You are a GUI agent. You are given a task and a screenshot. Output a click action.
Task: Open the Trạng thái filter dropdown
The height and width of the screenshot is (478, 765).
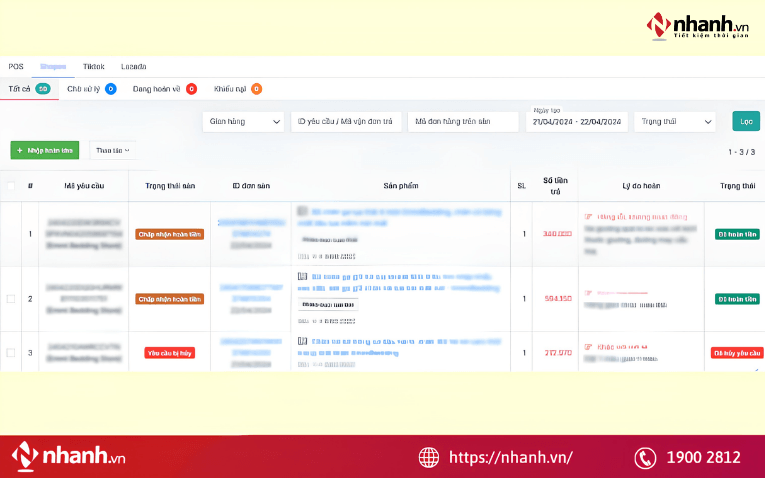[675, 121]
